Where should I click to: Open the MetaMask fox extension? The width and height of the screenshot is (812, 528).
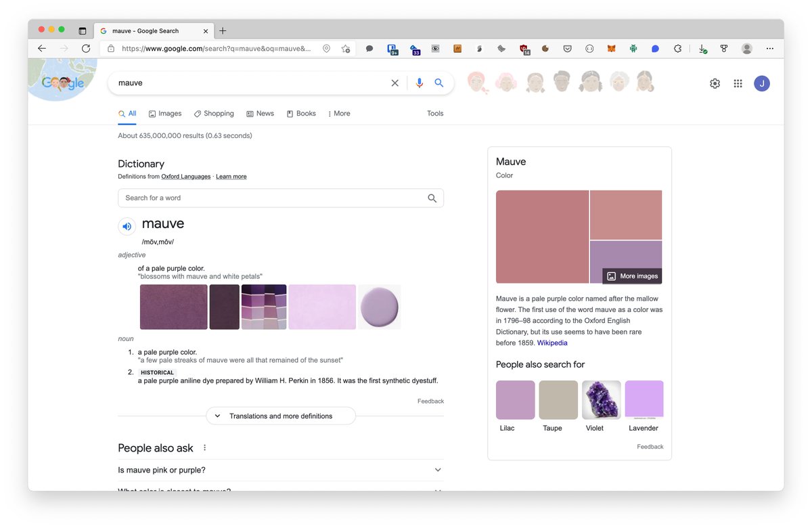(x=611, y=49)
